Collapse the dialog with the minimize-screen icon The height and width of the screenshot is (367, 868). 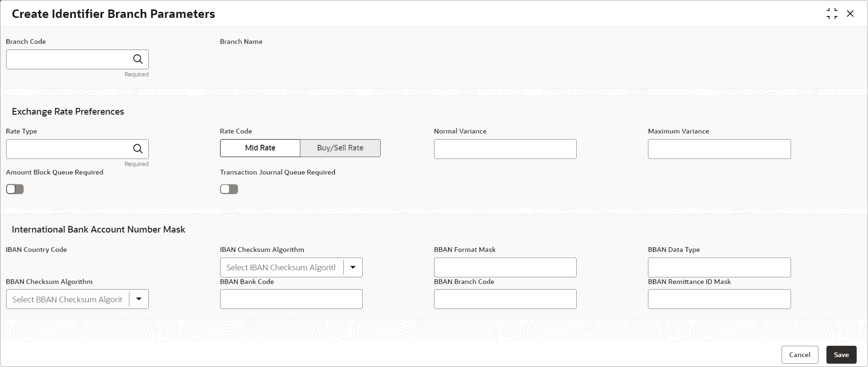[x=832, y=14]
